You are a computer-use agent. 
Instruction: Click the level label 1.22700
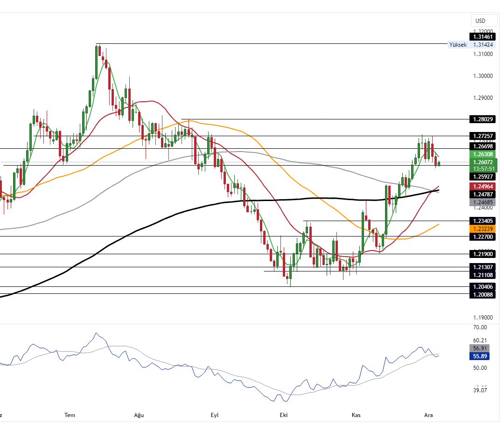click(482, 237)
